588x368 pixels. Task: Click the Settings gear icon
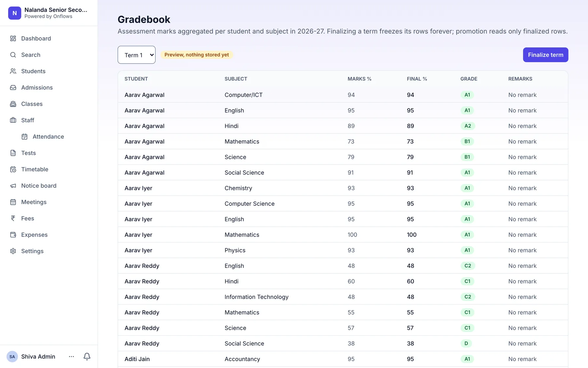[x=13, y=251]
